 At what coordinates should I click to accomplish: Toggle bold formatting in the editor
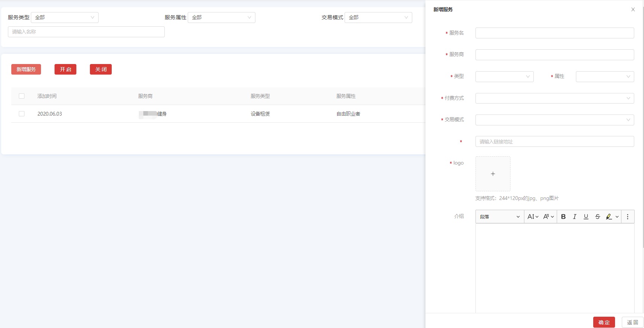[x=563, y=217]
